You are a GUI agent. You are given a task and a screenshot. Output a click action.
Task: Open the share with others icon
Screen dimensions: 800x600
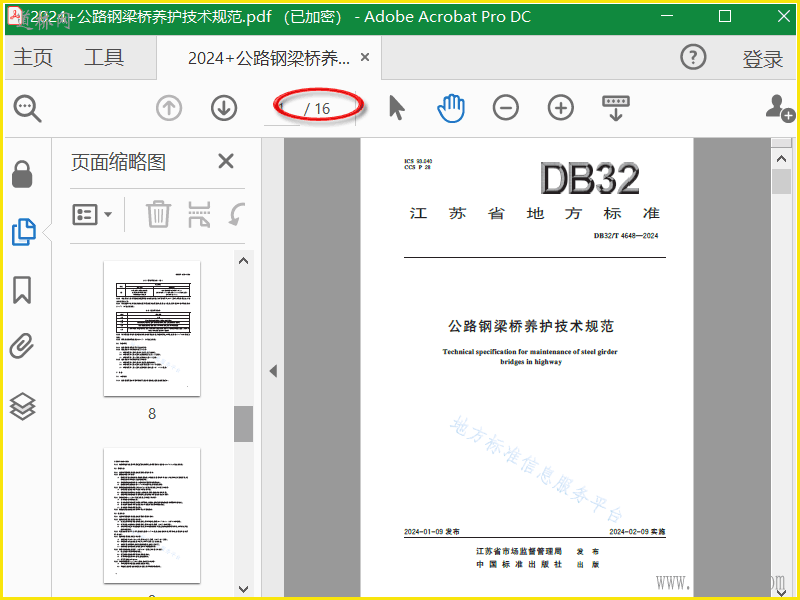[780, 108]
